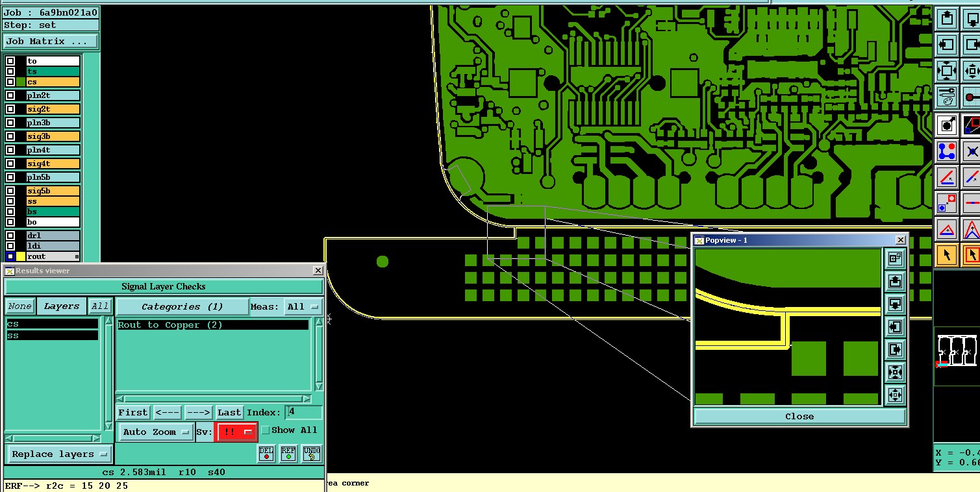
Task: Open the Meas All dropdown
Action: point(303,306)
